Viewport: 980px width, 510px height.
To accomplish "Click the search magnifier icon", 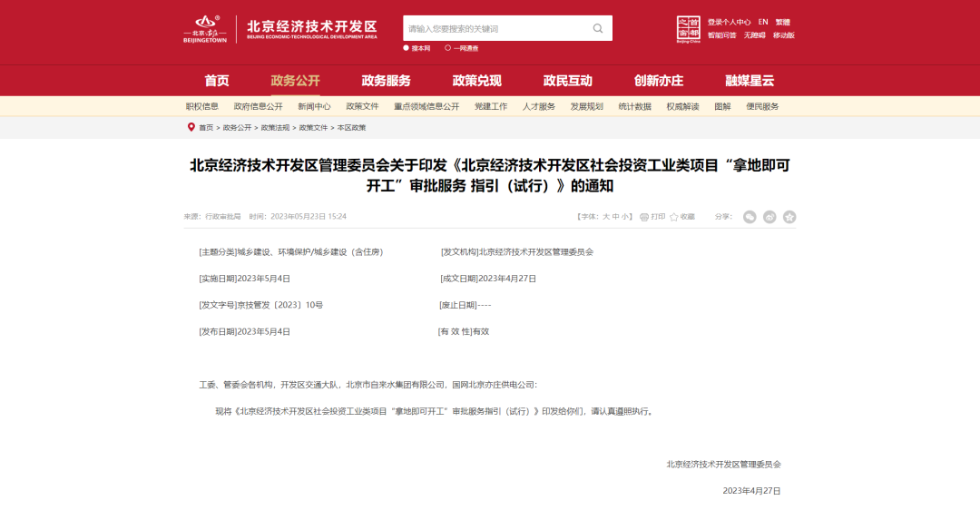I will pos(597,28).
